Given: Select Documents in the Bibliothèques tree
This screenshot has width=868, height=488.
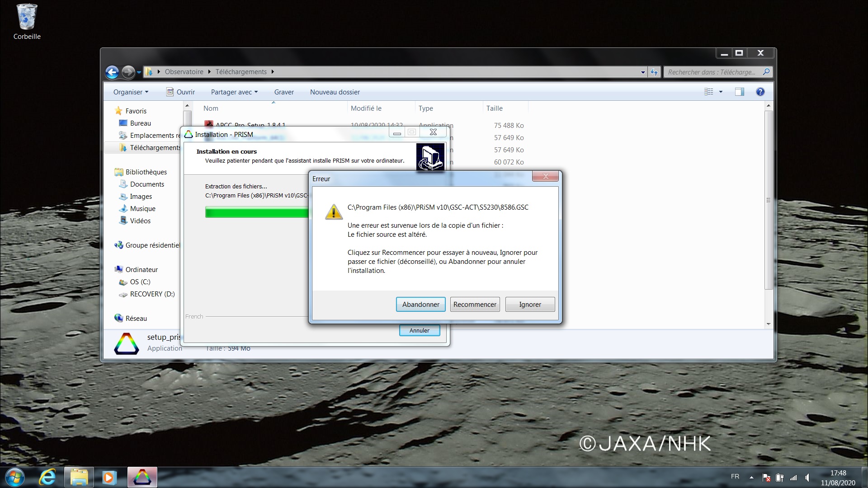Looking at the screenshot, I should tap(147, 184).
